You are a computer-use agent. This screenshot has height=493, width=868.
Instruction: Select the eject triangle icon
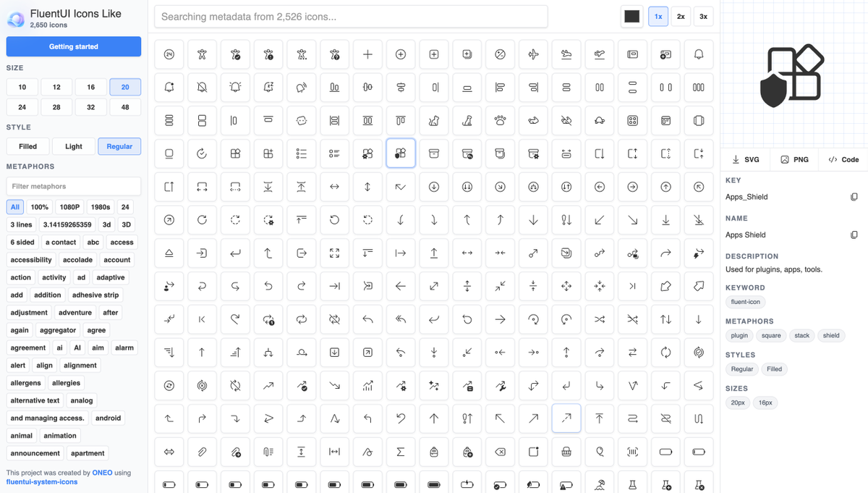point(169,253)
